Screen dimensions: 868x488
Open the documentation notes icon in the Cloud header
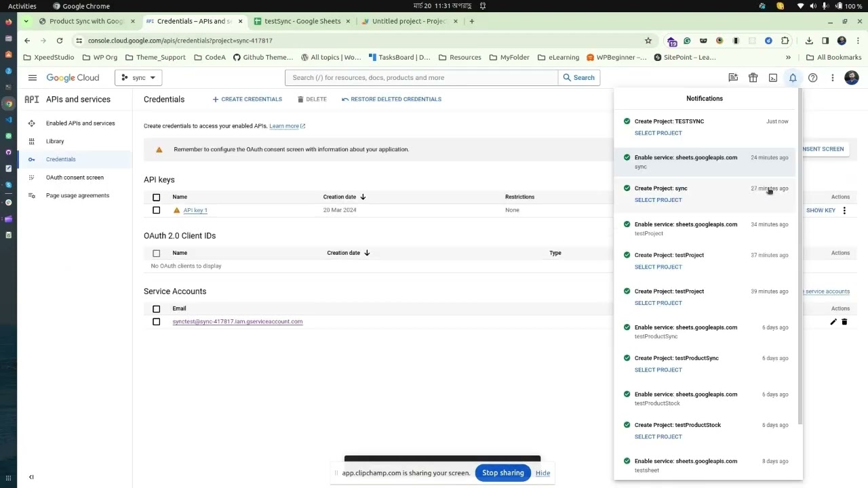[733, 78]
